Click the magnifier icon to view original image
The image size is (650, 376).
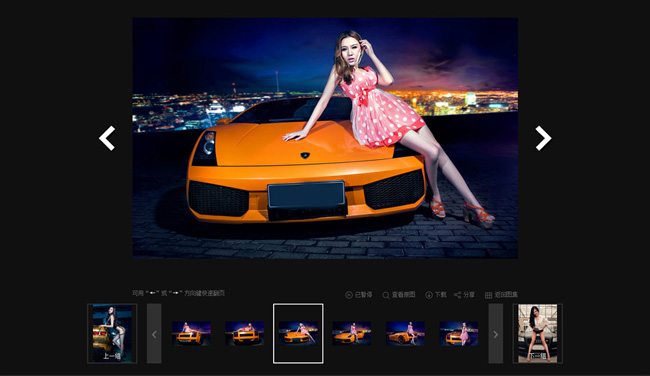[x=386, y=295]
